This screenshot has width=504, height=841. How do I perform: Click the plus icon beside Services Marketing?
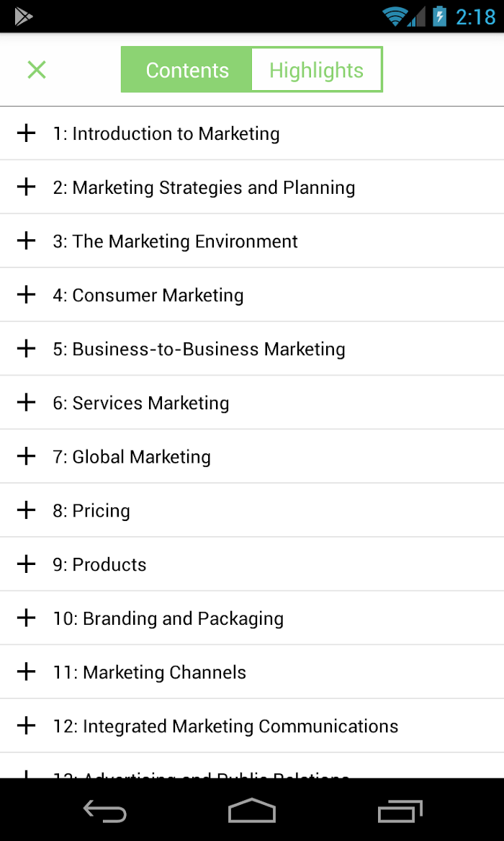click(26, 402)
